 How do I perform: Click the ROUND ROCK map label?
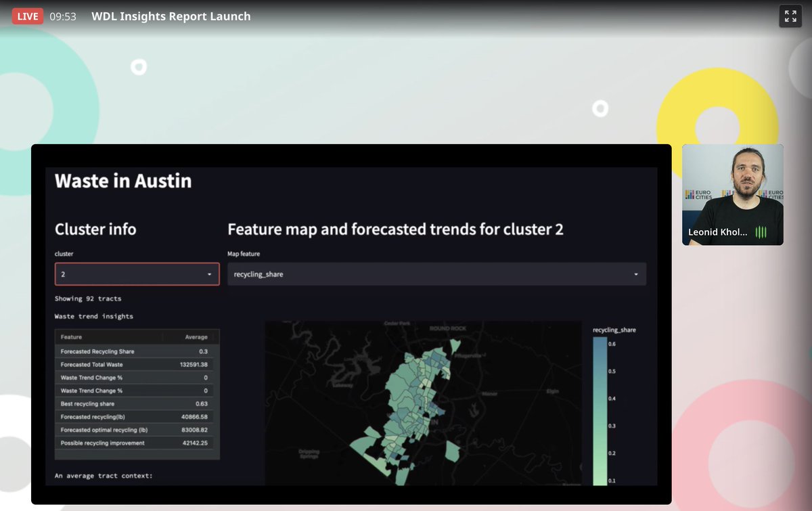point(448,328)
